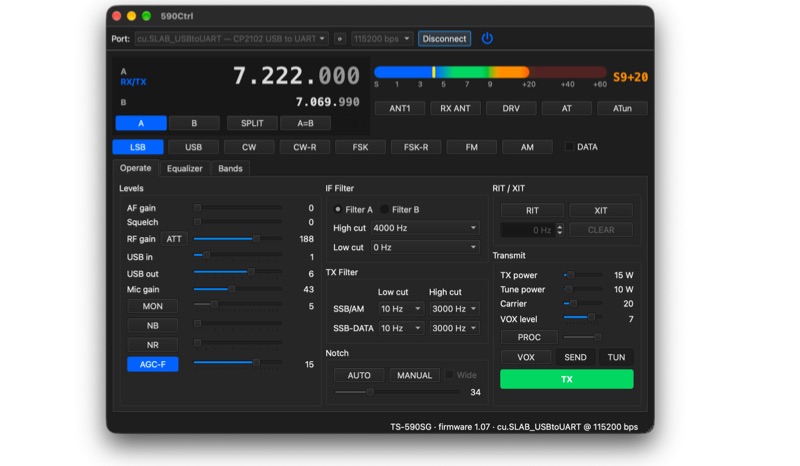Viewport: 800px width, 466px height.
Task: Enable MANUAL notch
Action: [x=414, y=375]
